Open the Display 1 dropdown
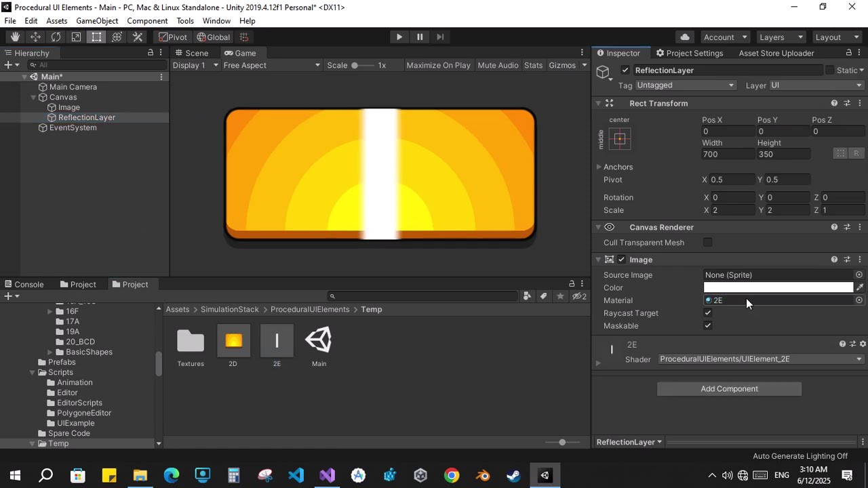 tap(195, 65)
